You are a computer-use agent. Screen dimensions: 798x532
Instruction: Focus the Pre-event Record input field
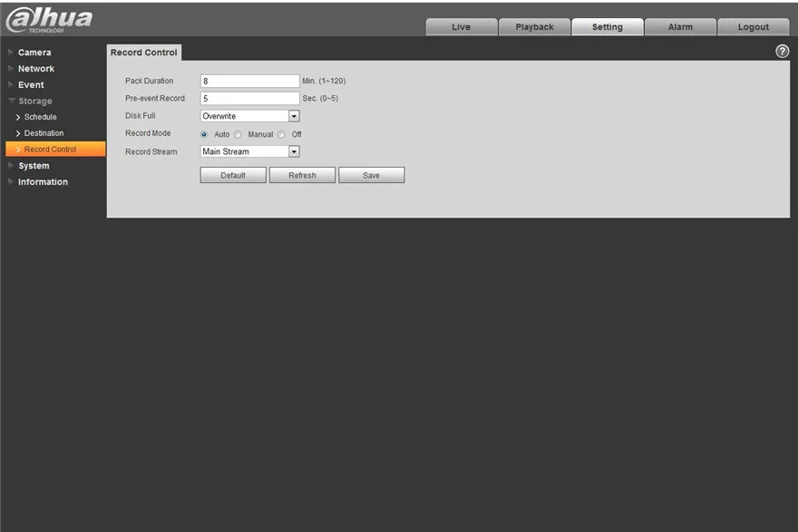tap(250, 98)
